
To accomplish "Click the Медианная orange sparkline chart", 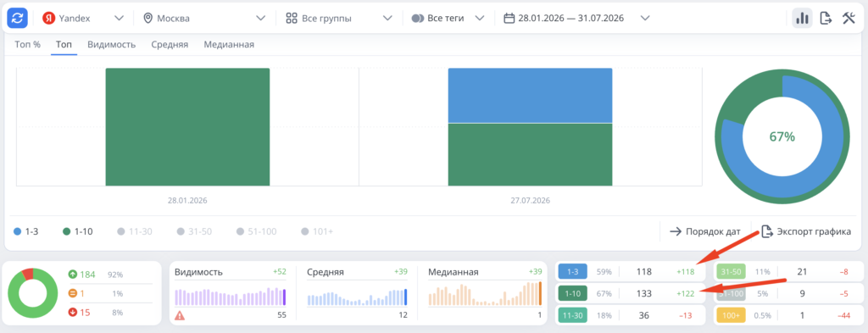I will coord(485,293).
